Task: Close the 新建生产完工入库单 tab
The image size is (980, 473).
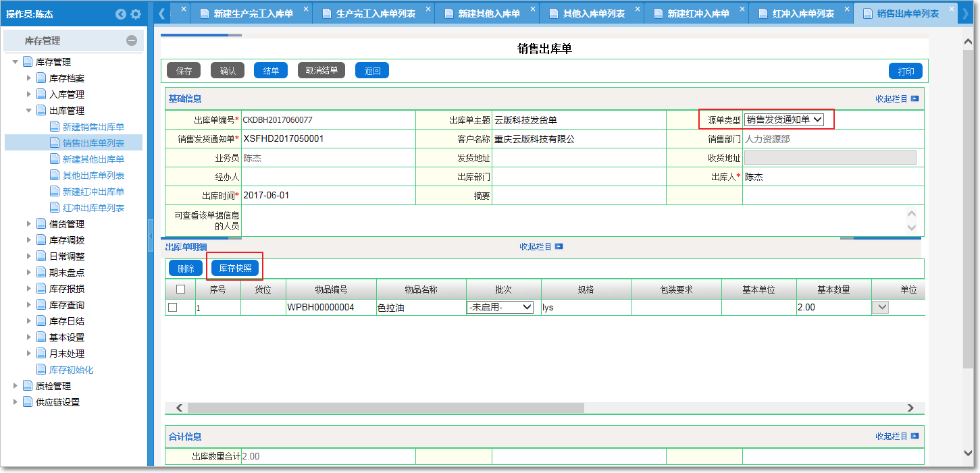Action: (x=306, y=9)
